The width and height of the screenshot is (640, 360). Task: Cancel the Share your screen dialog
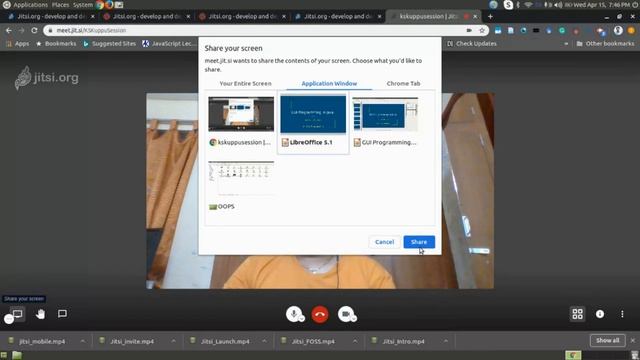click(x=384, y=242)
